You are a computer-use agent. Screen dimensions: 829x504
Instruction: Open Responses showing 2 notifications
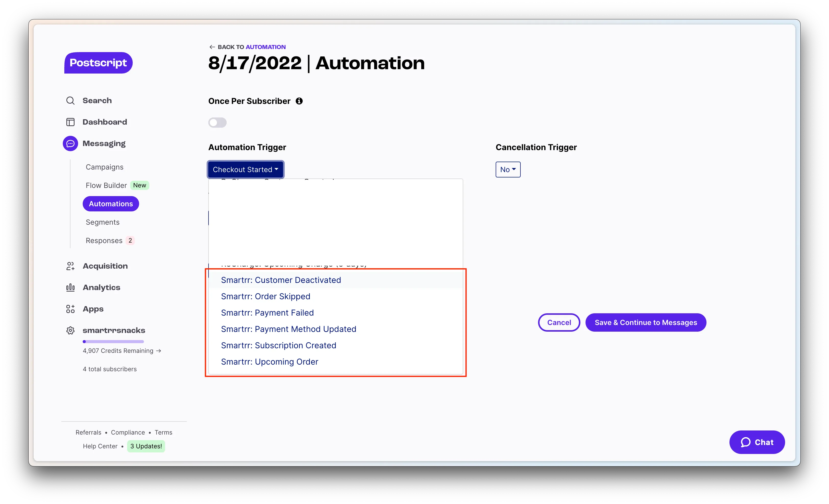[x=104, y=240]
